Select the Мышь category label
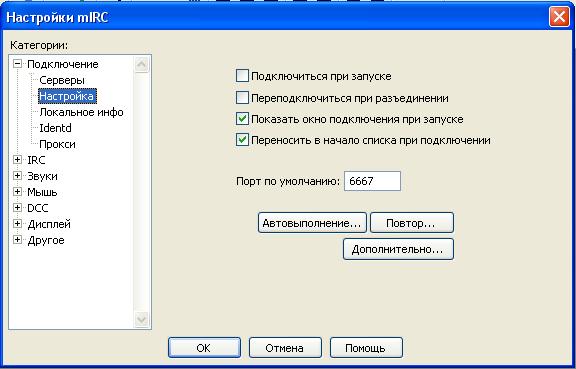The width and height of the screenshot is (576, 369). click(42, 192)
